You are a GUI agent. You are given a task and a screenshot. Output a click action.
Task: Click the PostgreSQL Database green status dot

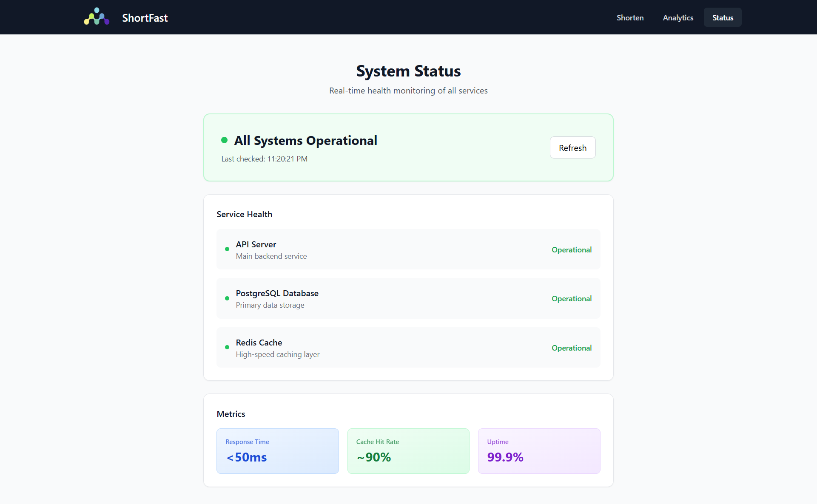tap(227, 298)
